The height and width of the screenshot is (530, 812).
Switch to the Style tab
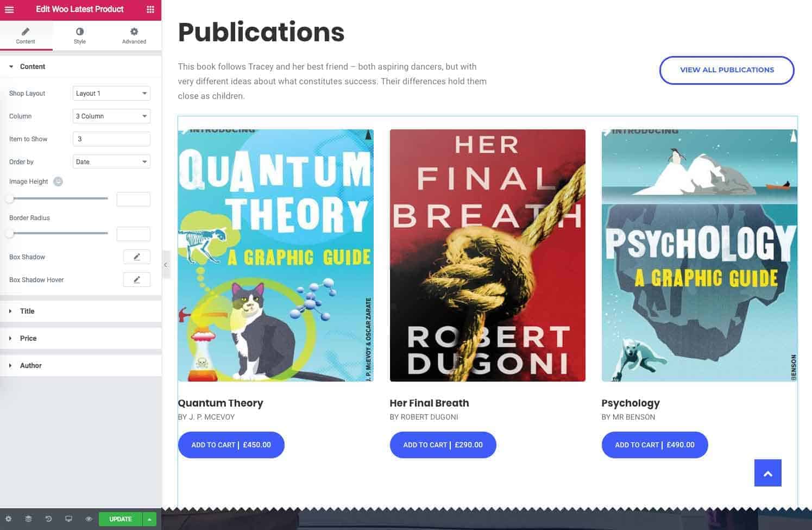(x=80, y=36)
